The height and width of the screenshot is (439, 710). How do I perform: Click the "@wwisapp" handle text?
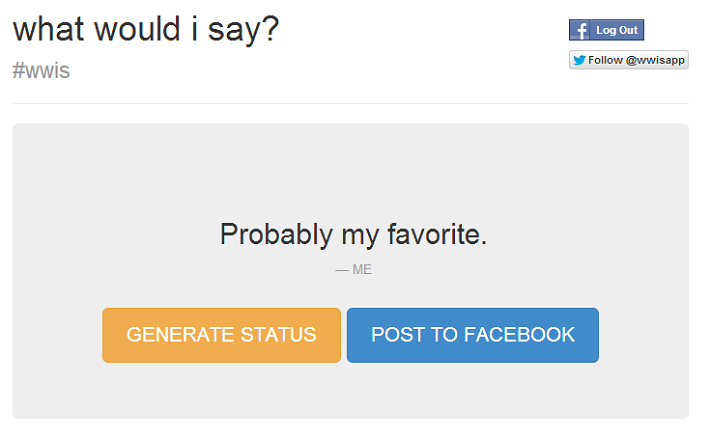click(655, 60)
